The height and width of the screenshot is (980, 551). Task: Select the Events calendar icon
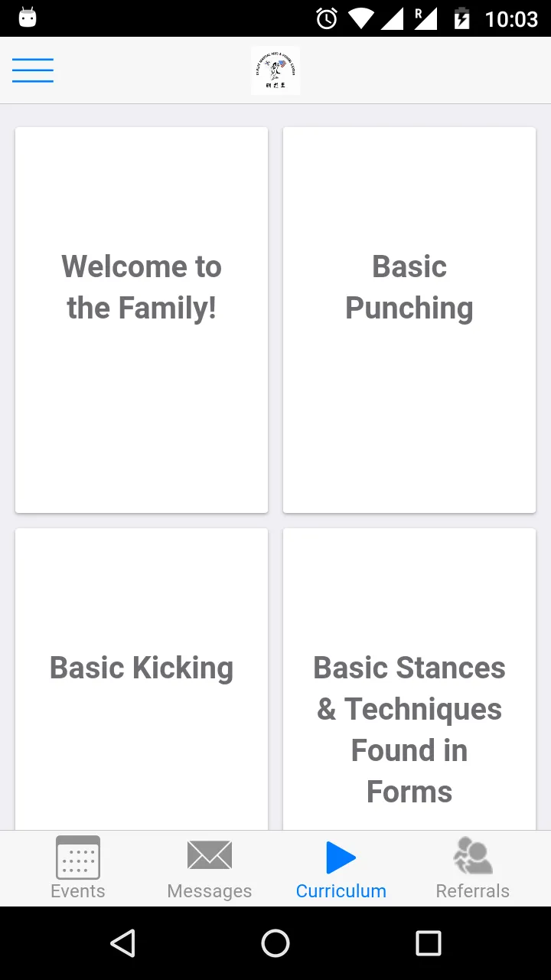coord(78,857)
